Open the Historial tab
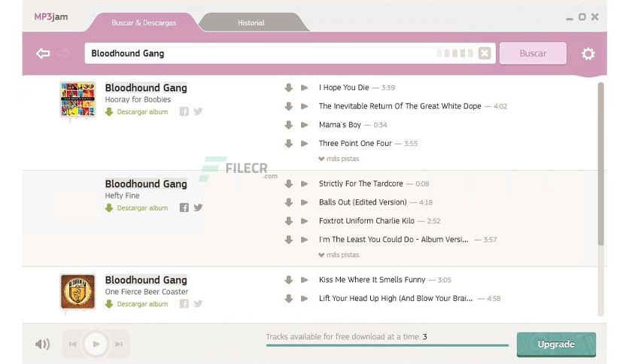The width and height of the screenshot is (629, 364). [251, 23]
